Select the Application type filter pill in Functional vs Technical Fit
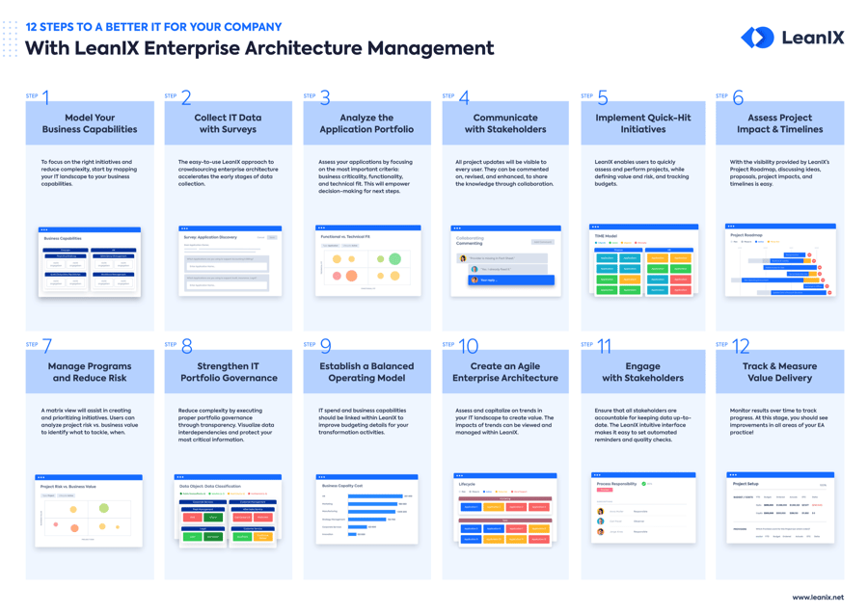Screen dimensions: 868x614 click(x=330, y=246)
